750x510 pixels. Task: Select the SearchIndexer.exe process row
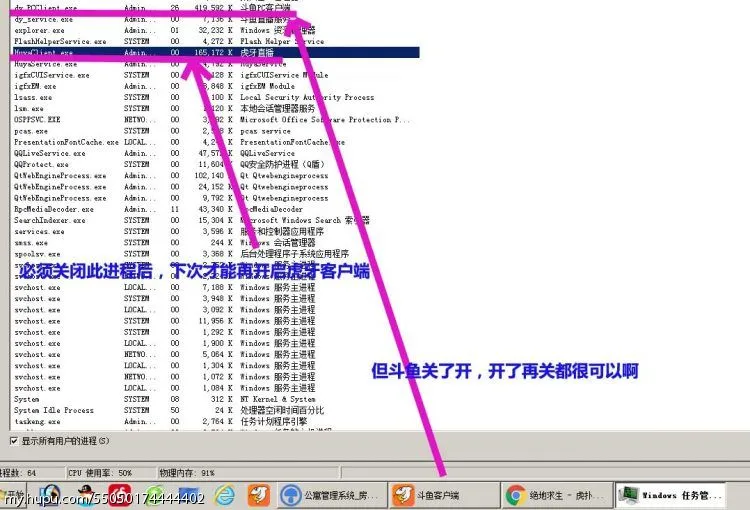point(215,220)
